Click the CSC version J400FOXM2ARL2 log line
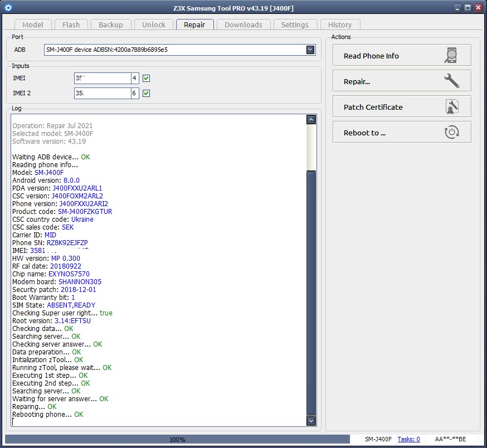 58,196
